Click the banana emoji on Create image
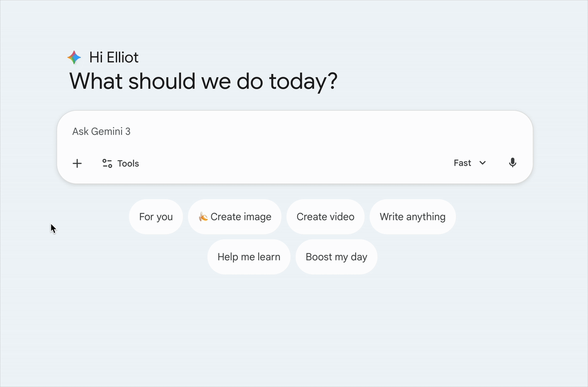This screenshot has width=588, height=387. pyautogui.click(x=203, y=217)
